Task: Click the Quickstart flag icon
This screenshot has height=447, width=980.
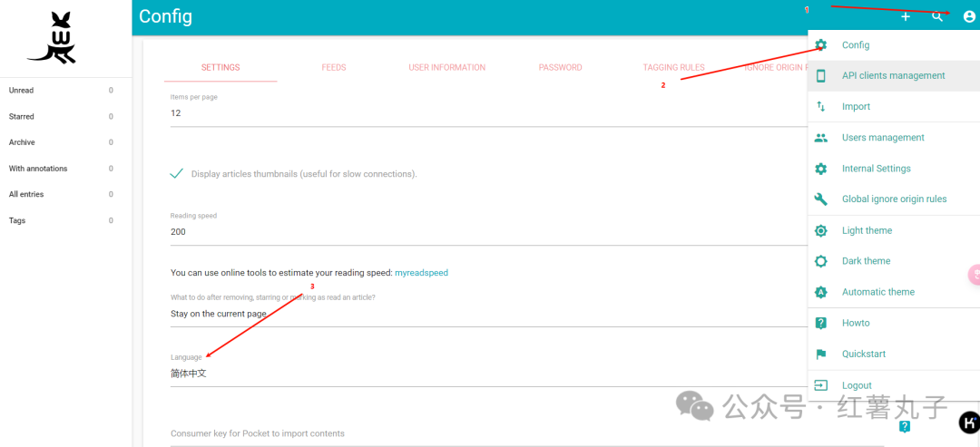Action: click(x=821, y=355)
